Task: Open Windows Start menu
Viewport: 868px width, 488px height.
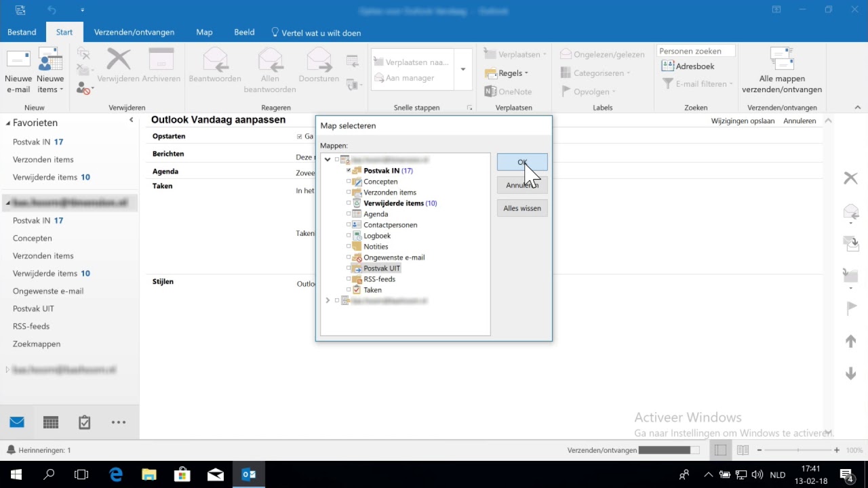Action: (16, 474)
